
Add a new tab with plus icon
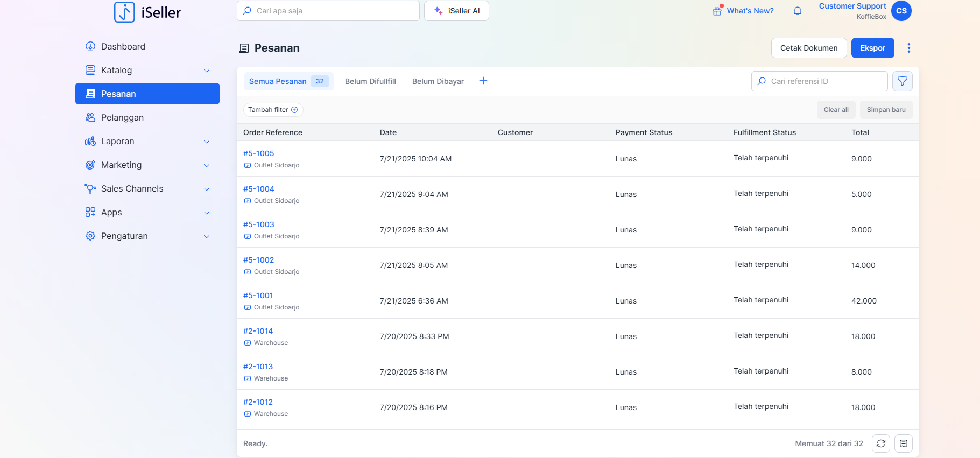(x=483, y=81)
